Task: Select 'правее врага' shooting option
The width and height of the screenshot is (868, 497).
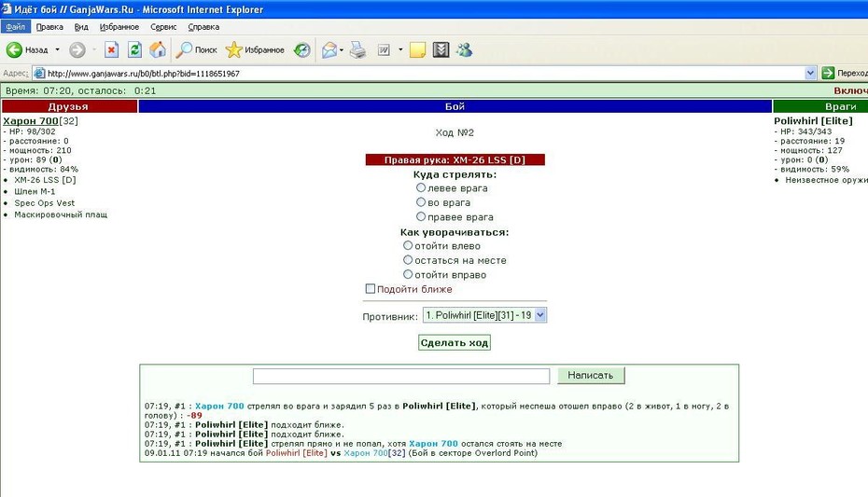Action: coord(421,216)
